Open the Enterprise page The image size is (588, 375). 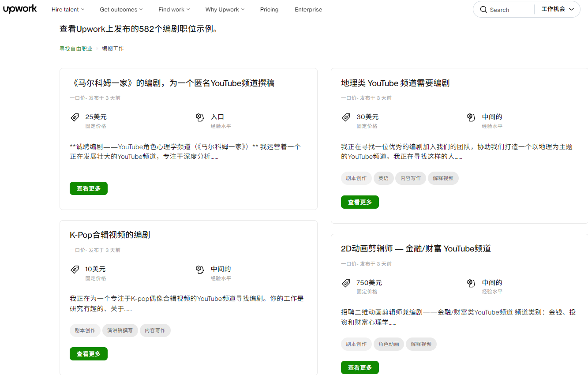click(x=308, y=9)
